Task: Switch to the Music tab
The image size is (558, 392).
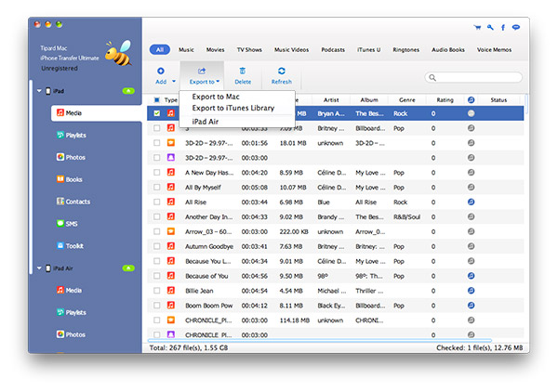Action: 186,50
